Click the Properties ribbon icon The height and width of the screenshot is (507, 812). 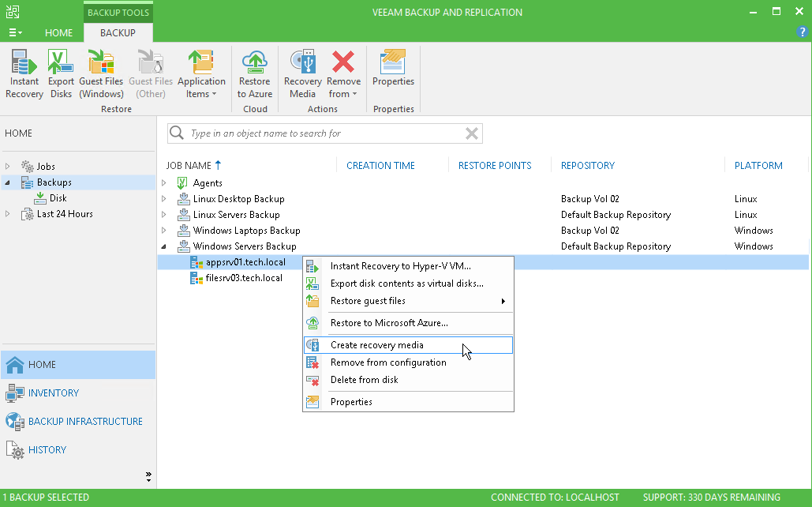[x=393, y=67]
